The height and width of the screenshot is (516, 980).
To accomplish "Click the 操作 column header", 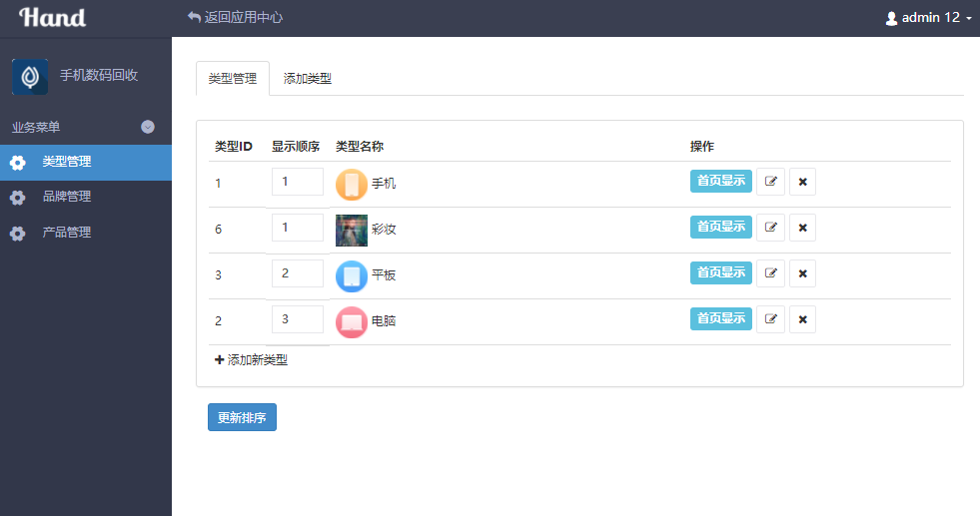I will (702, 146).
